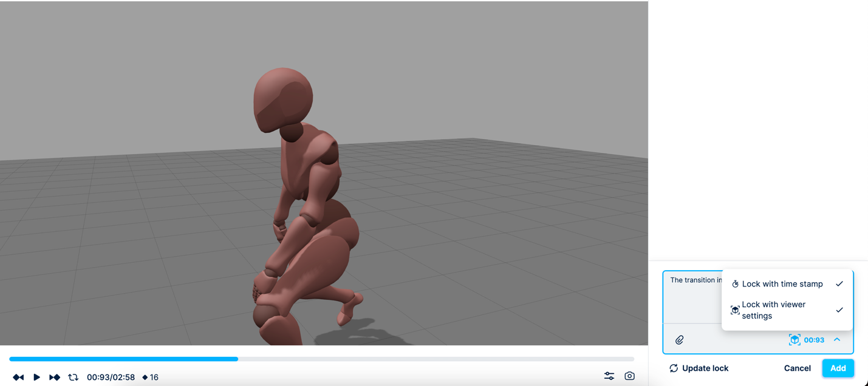Image resolution: width=868 pixels, height=386 pixels.
Task: Take a screenshot with the camera icon
Action: pos(629,376)
